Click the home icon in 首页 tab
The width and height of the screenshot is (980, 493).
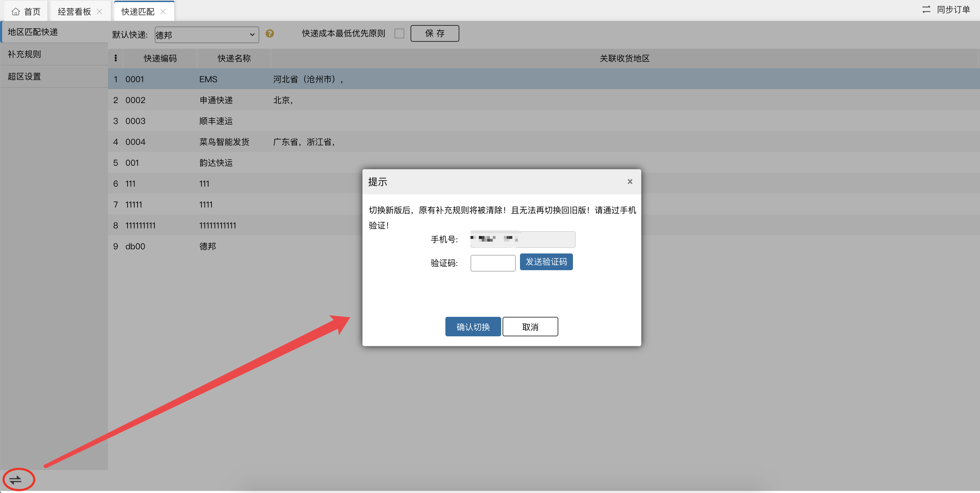pos(16,11)
